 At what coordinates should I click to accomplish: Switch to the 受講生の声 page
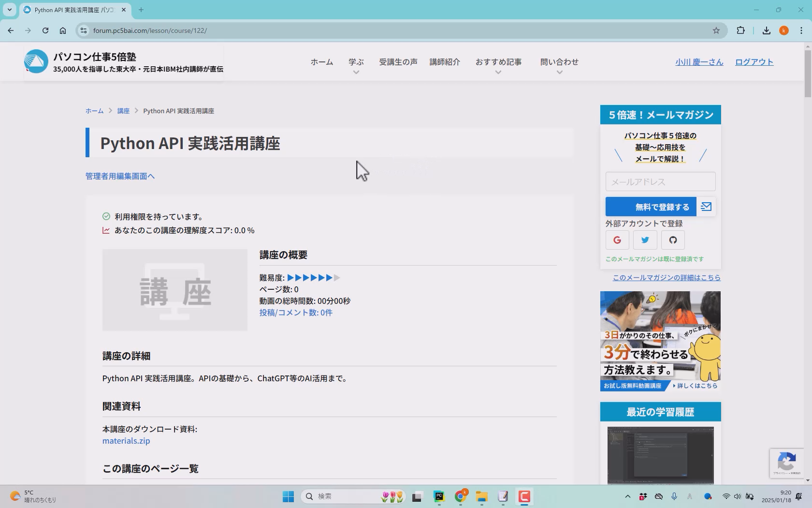pyautogui.click(x=397, y=62)
